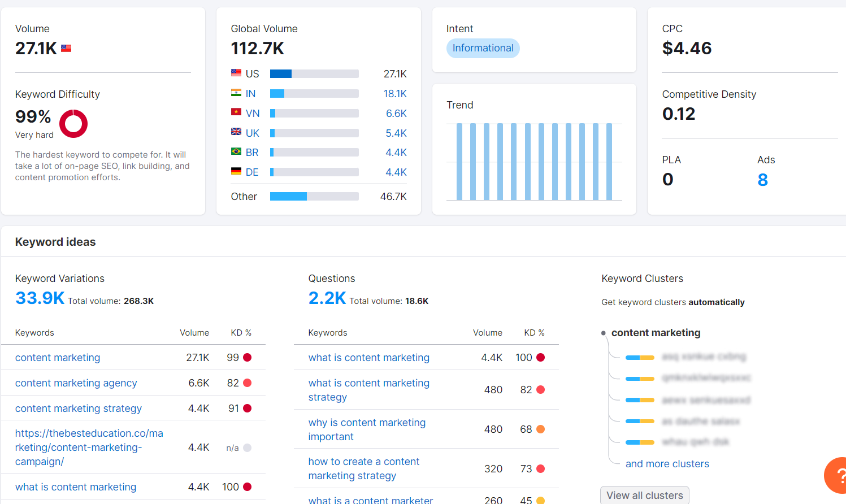Open content marketing strategy keyword
Image resolution: width=846 pixels, height=504 pixels.
click(79, 409)
